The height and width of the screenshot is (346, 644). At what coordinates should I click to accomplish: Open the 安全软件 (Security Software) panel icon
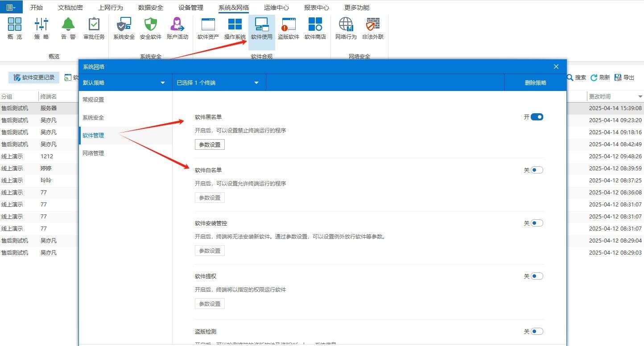(150, 28)
